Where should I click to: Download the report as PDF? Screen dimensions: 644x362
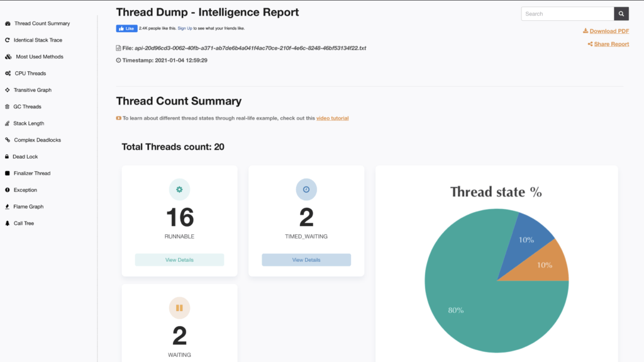coord(609,31)
